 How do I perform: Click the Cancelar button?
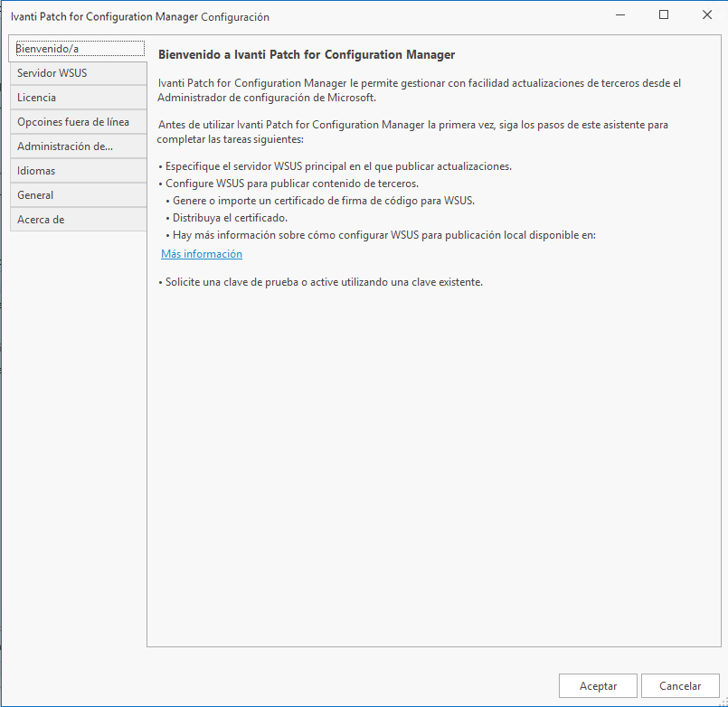click(x=680, y=685)
